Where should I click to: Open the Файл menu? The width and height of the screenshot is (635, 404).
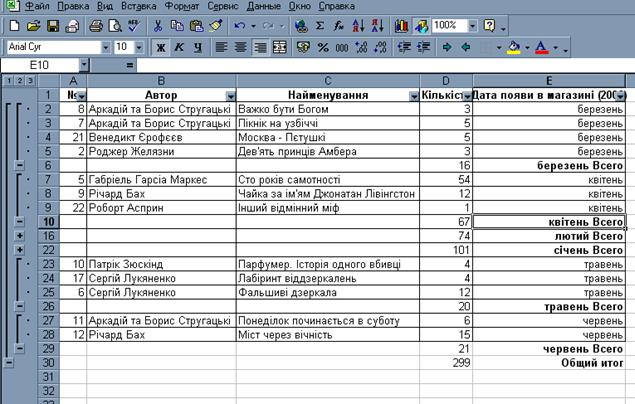point(37,6)
